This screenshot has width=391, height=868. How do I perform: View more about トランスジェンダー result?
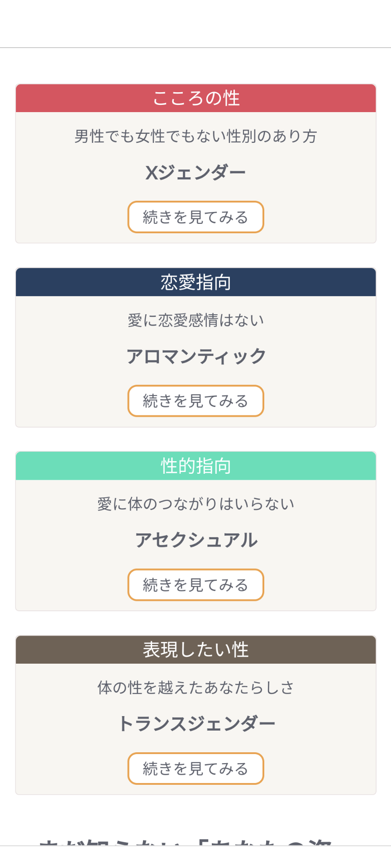coord(195,769)
